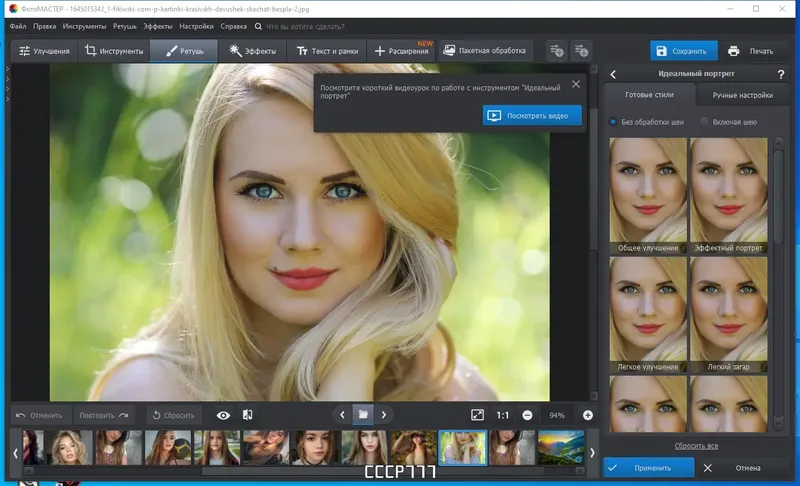The image size is (800, 486).
Task: Go to the previous photo with the left chevron
Action: [x=342, y=414]
